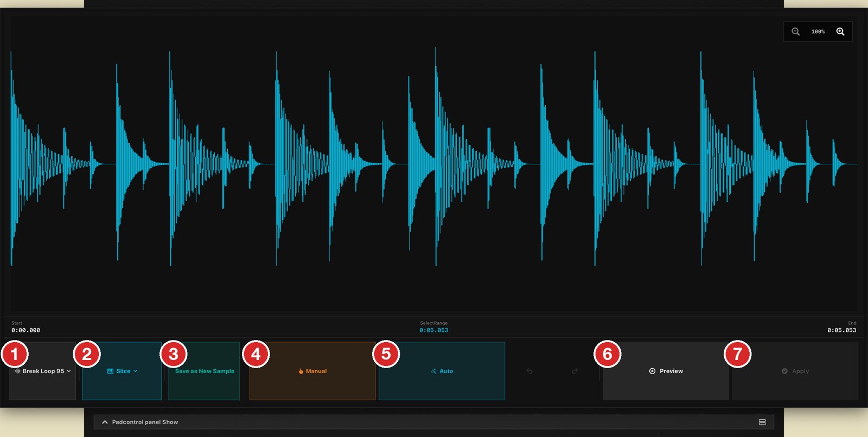
Task: Expand the Padcontrol panel Show bar
Action: click(x=434, y=422)
